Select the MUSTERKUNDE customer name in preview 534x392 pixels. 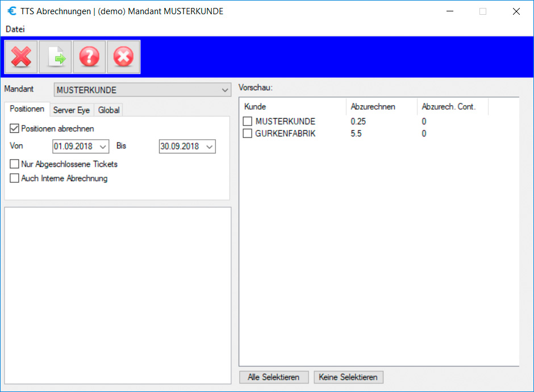[285, 121]
